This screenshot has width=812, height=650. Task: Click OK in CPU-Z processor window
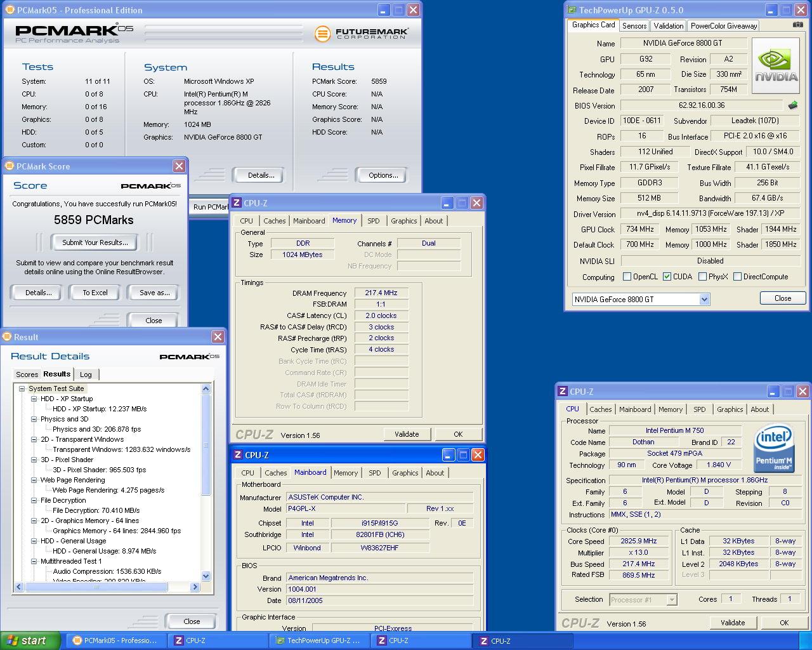pos(784,623)
